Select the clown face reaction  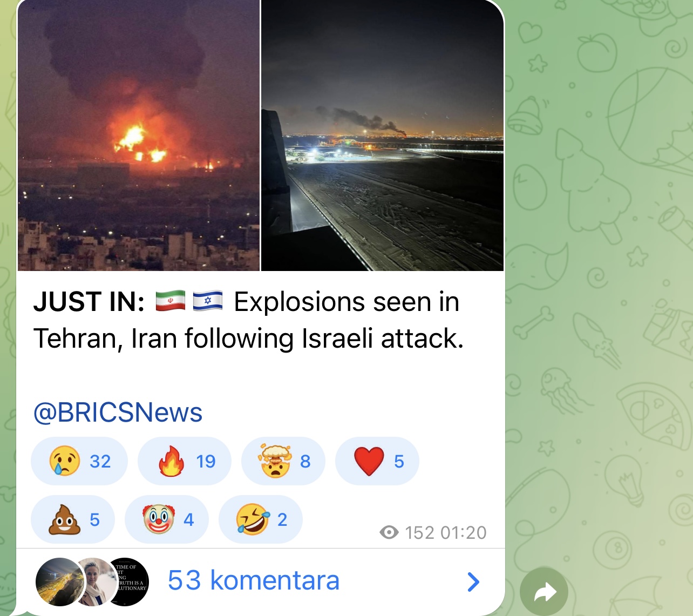click(167, 519)
